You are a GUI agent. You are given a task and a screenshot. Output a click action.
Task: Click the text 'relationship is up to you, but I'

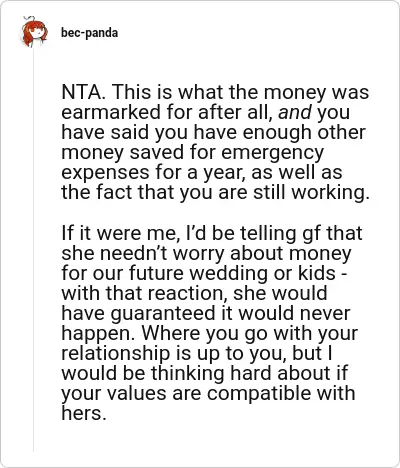click(x=197, y=353)
